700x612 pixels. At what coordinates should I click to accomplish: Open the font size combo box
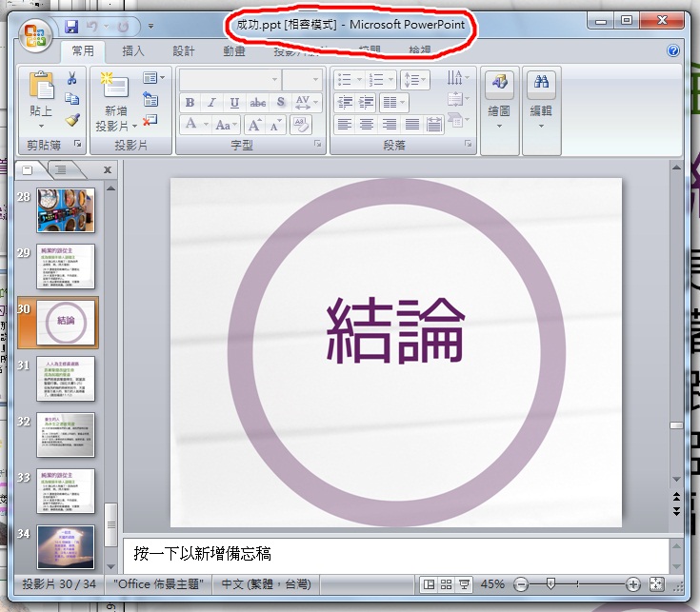303,80
